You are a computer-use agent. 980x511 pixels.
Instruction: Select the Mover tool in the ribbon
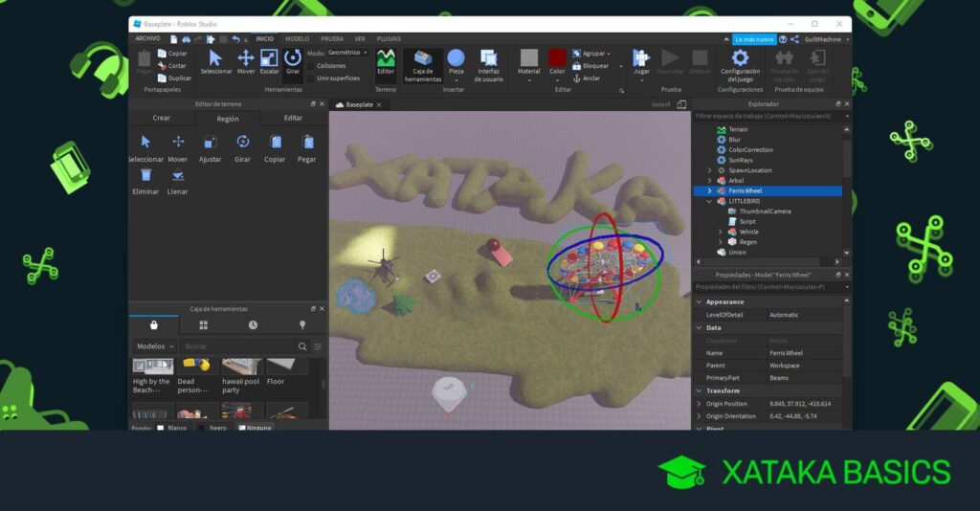click(x=246, y=61)
